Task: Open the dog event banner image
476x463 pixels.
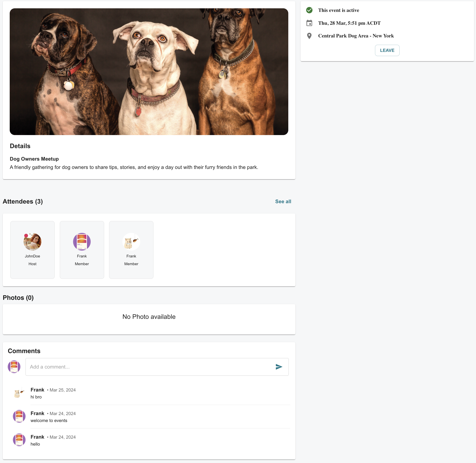Action: (149, 72)
